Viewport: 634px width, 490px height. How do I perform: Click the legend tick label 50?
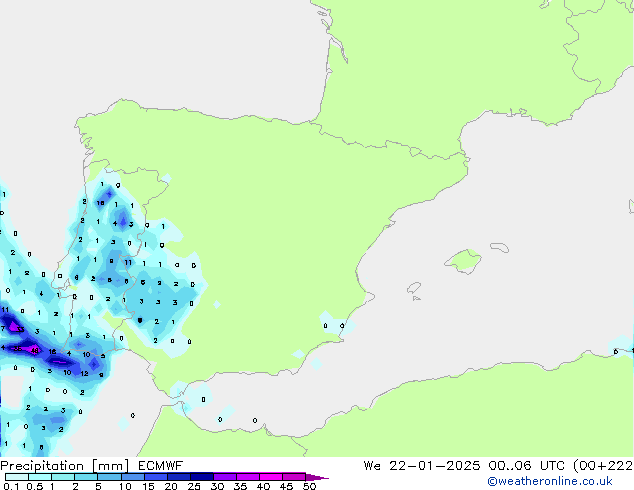coord(309,486)
